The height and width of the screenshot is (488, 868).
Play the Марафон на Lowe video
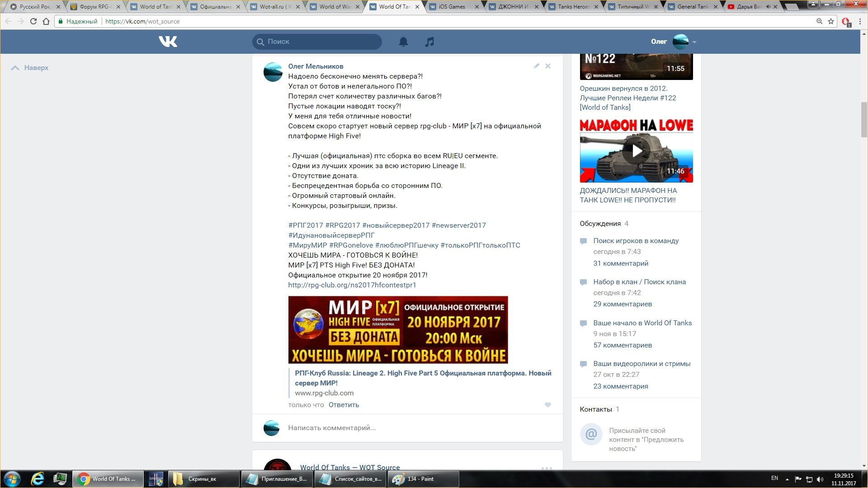click(636, 150)
